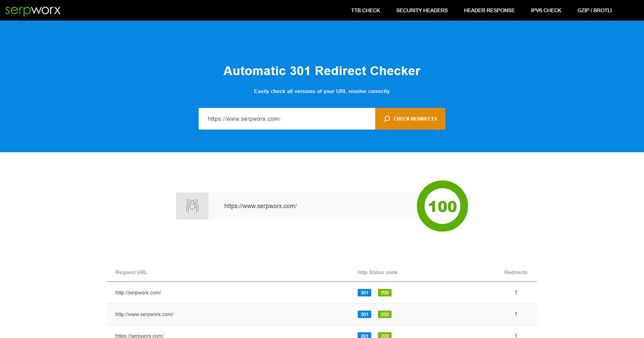Click the 301 badge on the https://serpworx.com/ row
This screenshot has height=338, width=644.
click(364, 335)
